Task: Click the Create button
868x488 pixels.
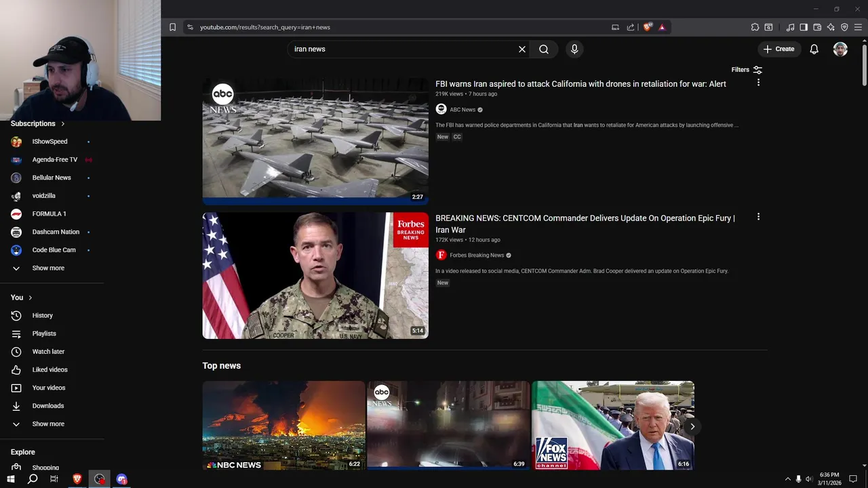Action: 778,49
